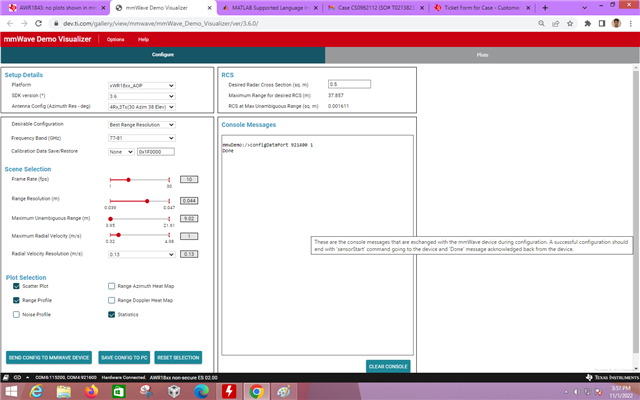640x400 pixels.
Task: Enable Range Azimuth Heat Map checkbox
Action: [111, 286]
